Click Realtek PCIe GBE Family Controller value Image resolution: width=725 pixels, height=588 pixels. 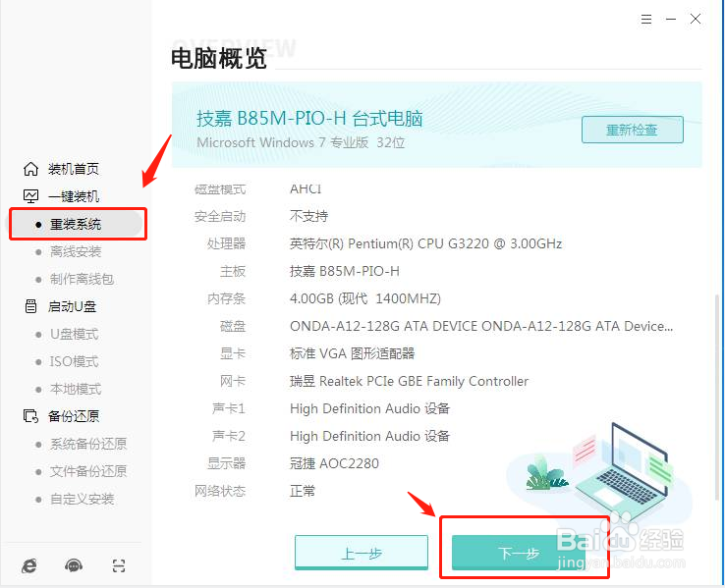409,381
